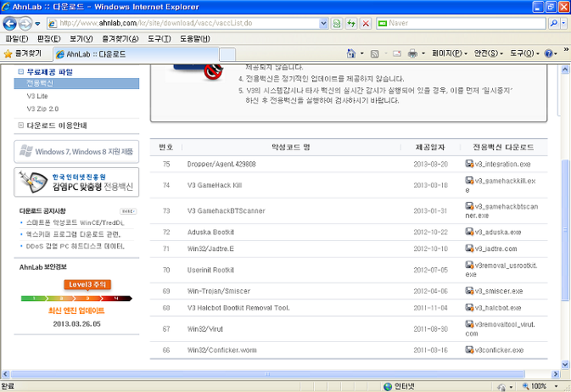Select 전용백신 in the sidebar
Screen dimensions: 571x392
click(76, 83)
